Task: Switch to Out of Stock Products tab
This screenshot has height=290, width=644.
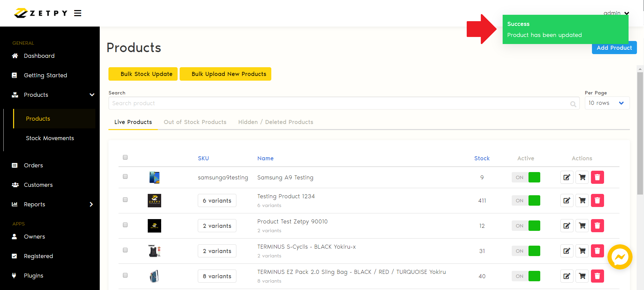Action: click(195, 122)
